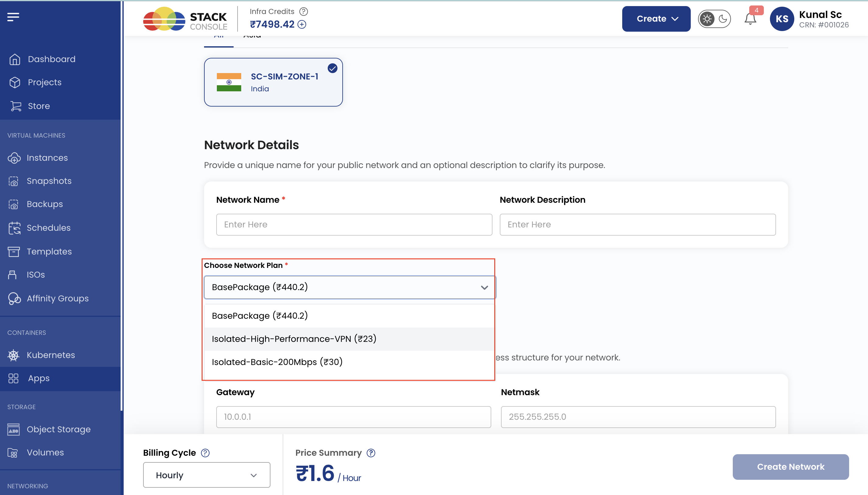Screen dimensions: 868x495
Task: Click the Create Network button
Action: pyautogui.click(x=790, y=467)
